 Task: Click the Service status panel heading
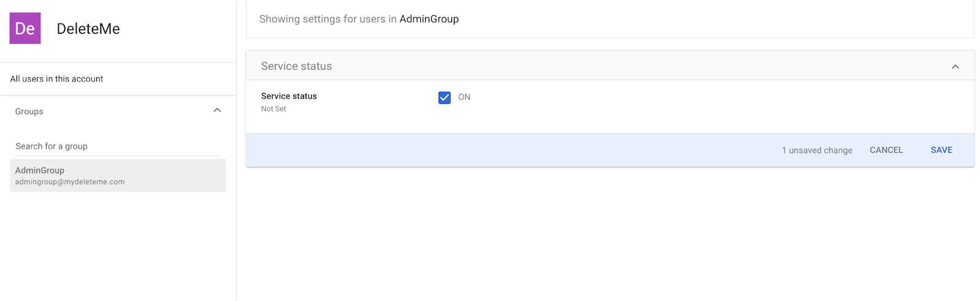click(296, 66)
